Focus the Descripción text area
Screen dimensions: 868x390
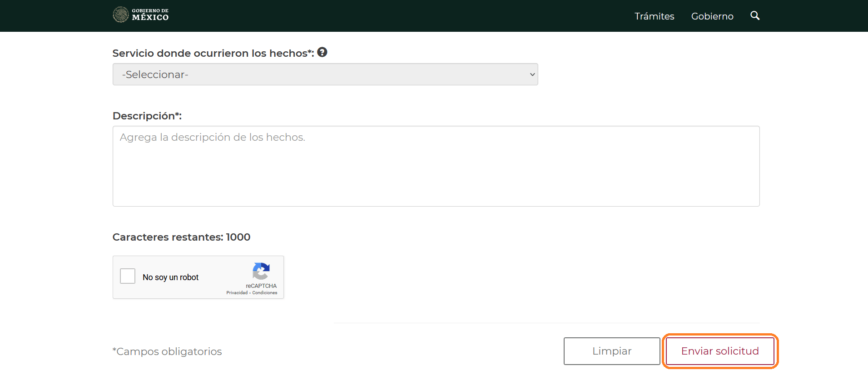[436, 166]
